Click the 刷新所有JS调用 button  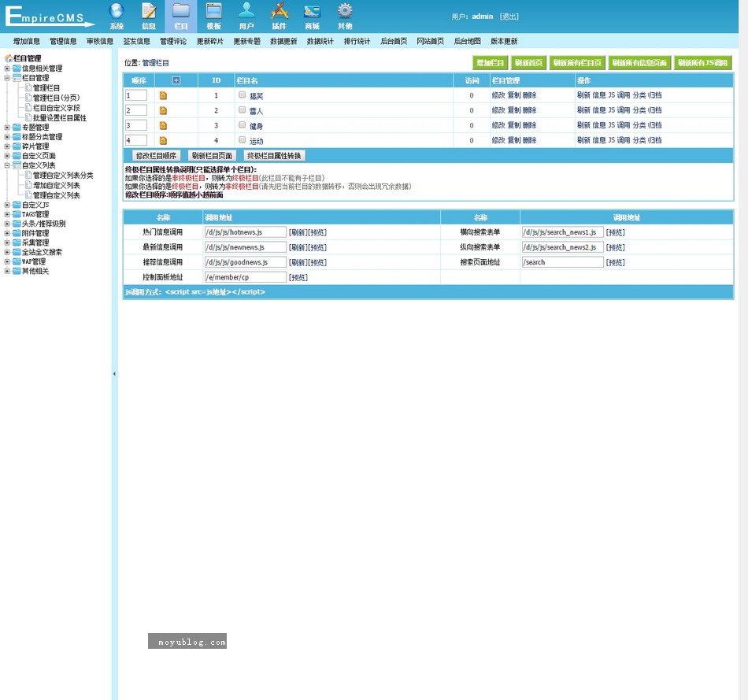pyautogui.click(x=703, y=62)
